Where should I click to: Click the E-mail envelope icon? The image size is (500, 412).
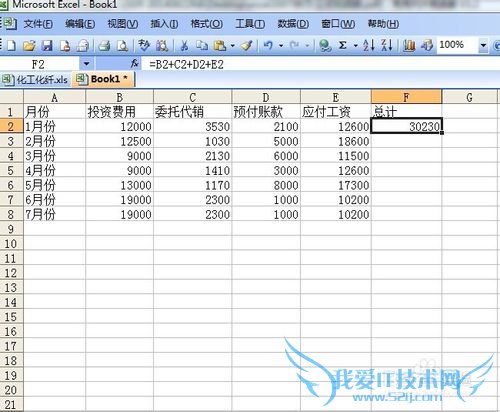[x=82, y=45]
